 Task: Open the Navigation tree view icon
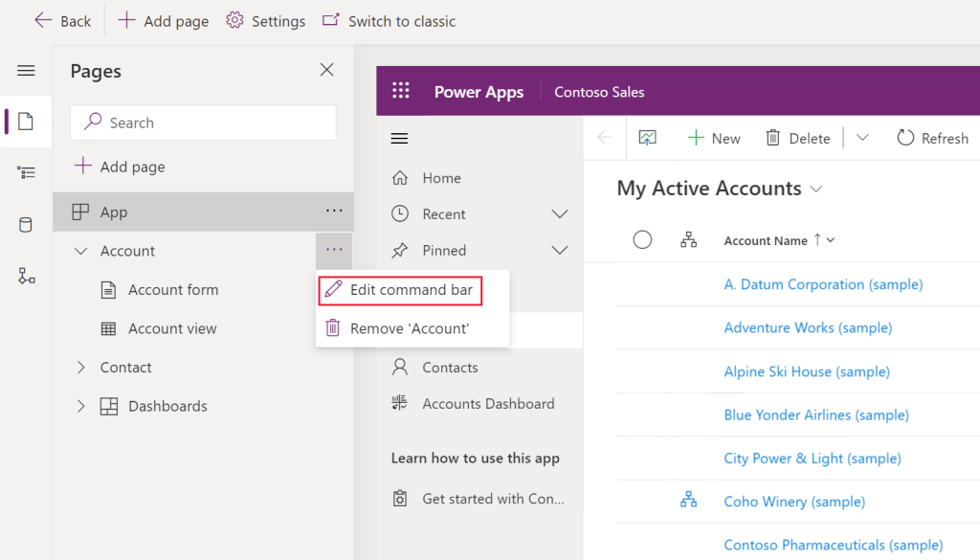[26, 172]
